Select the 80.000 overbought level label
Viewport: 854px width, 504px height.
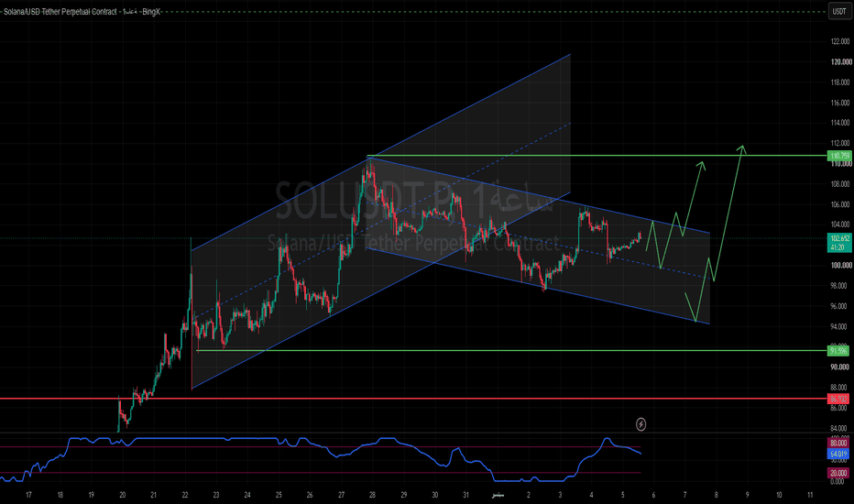(x=838, y=444)
